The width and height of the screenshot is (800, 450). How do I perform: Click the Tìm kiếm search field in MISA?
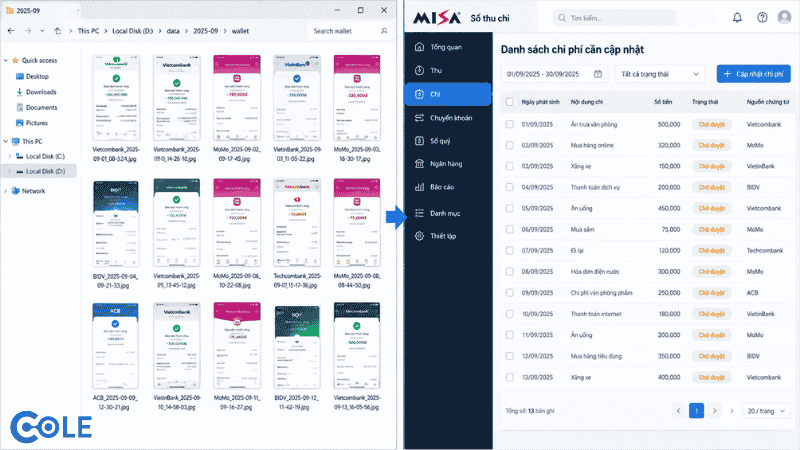(614, 18)
